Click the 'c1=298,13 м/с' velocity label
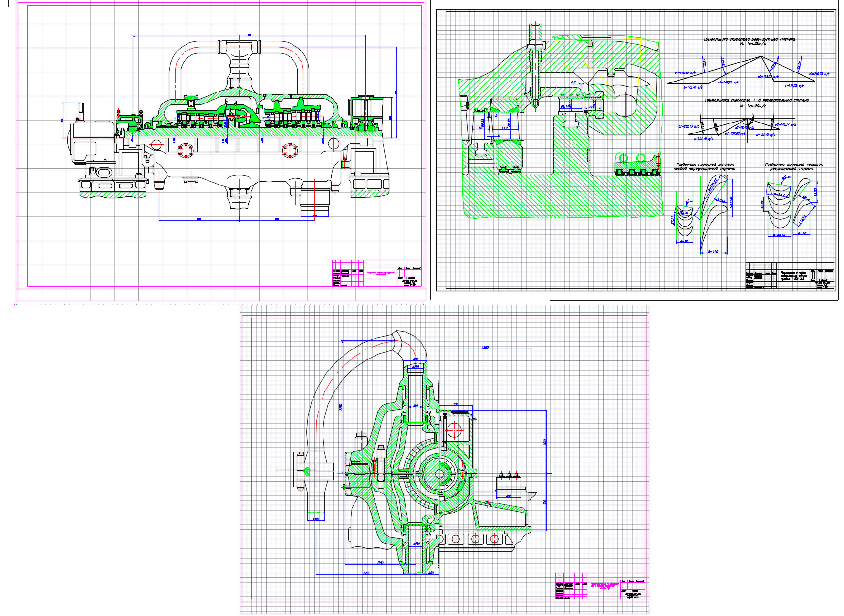The width and height of the screenshot is (844, 616). coord(689,127)
